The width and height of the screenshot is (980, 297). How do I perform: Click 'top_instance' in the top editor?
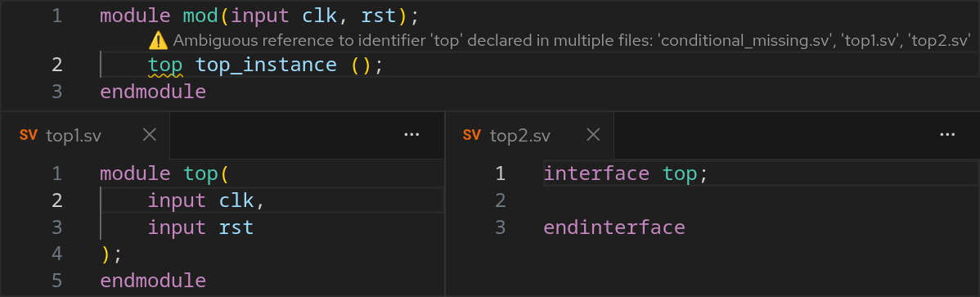[266, 65]
